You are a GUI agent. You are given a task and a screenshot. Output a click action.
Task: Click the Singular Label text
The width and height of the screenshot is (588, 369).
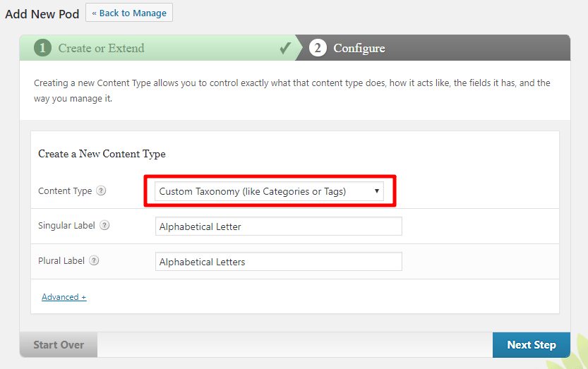pyautogui.click(x=66, y=225)
